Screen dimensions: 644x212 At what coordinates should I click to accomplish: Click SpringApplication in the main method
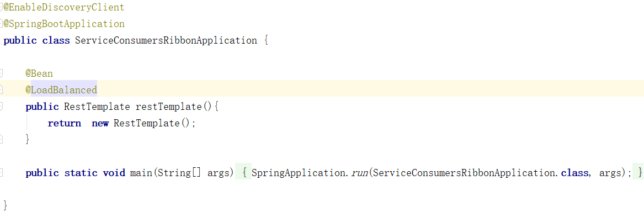tap(300, 173)
